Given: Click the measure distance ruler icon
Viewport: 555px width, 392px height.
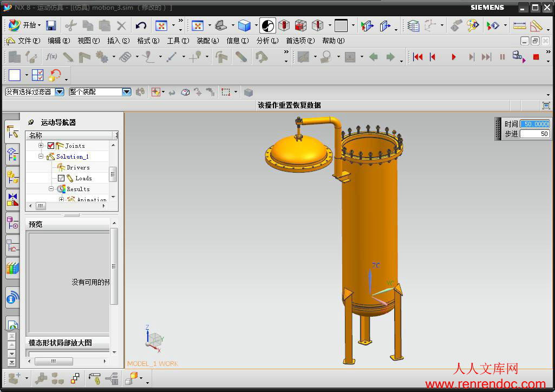Looking at the screenshot, I should coord(519,25).
